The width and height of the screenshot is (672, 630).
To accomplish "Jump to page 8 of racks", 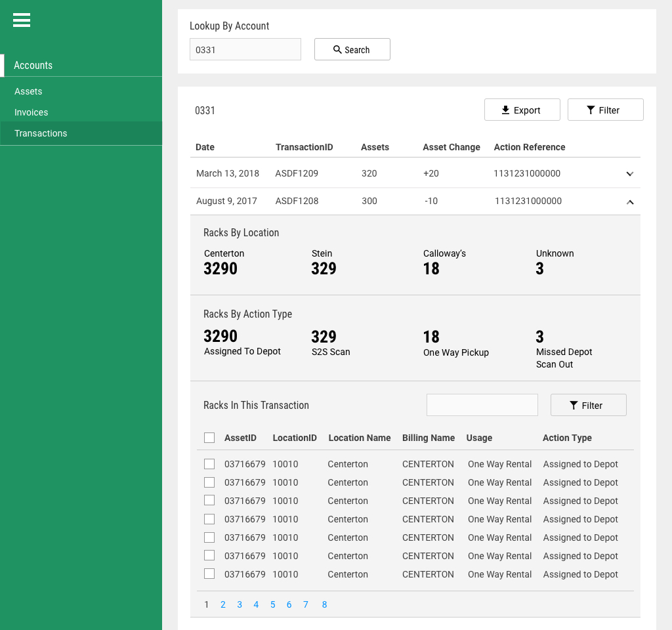I will coord(324,604).
